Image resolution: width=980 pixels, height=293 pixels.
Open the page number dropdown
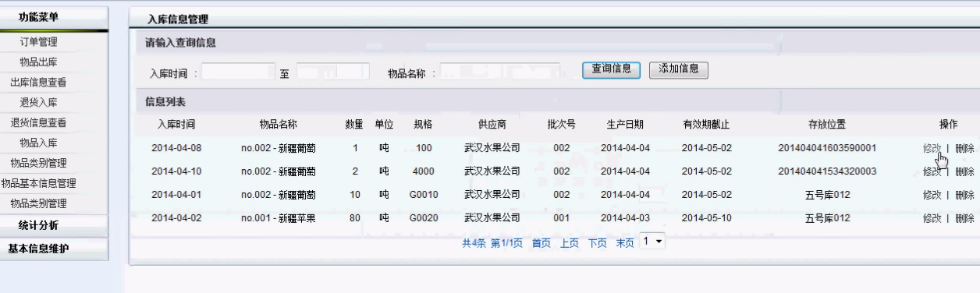click(x=652, y=242)
